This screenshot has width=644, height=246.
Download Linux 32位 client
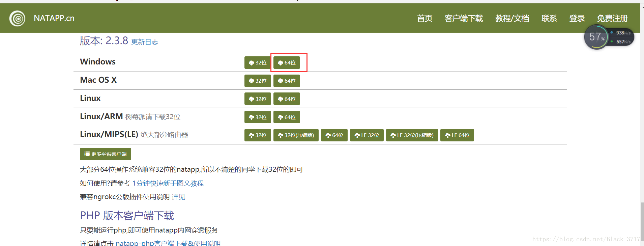pos(258,99)
